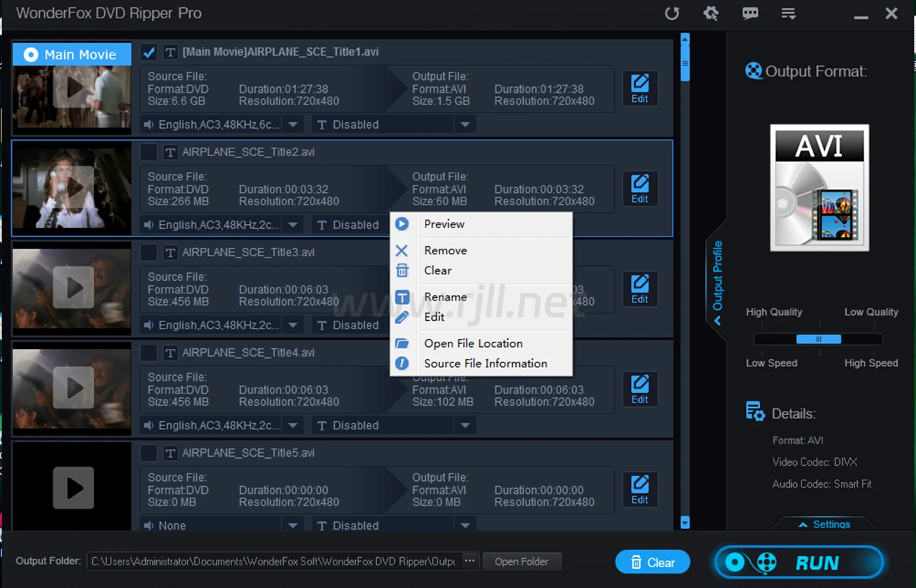Viewport: 916px width, 588px height.
Task: Open the settings gear icon
Action: tap(711, 14)
